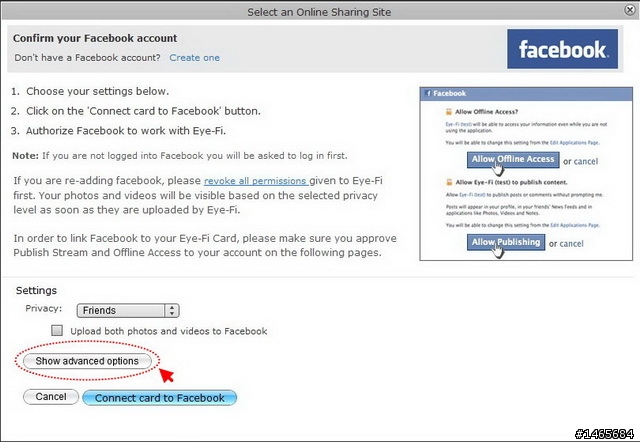Click the Facebook authorization preview thumbnail
The width and height of the screenshot is (640, 442).
point(526,173)
